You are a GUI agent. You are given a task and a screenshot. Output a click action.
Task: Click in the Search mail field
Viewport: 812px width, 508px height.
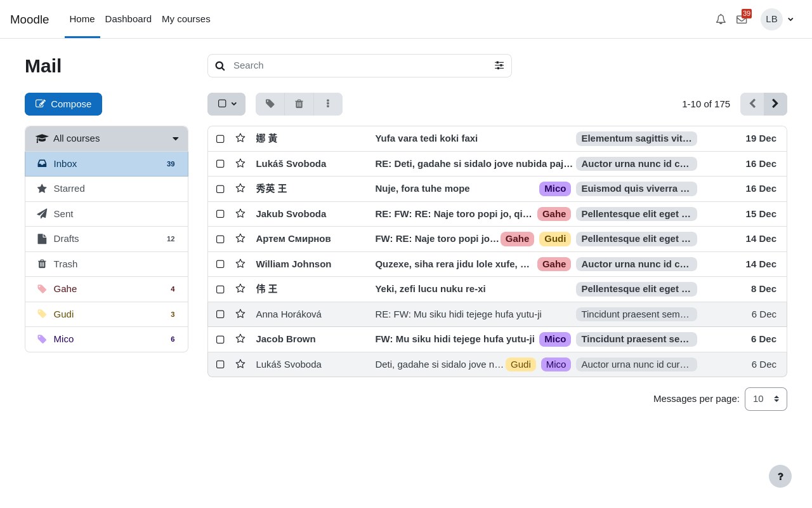pyautogui.click(x=360, y=65)
